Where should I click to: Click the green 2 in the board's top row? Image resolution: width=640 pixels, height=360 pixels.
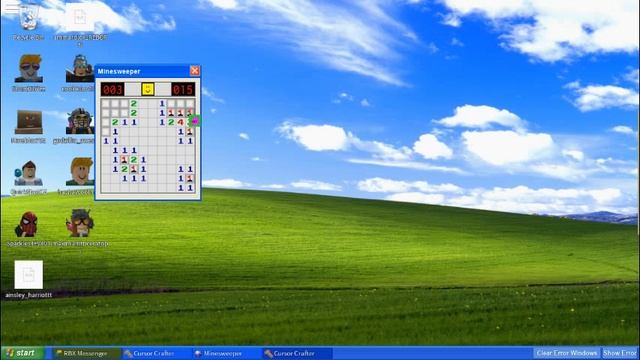(x=134, y=103)
